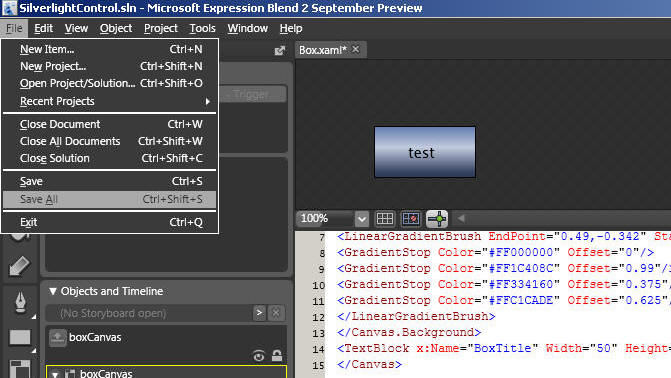Viewport: 671px width, 378px height.
Task: Choose Close Document entry
Action: click(110, 124)
